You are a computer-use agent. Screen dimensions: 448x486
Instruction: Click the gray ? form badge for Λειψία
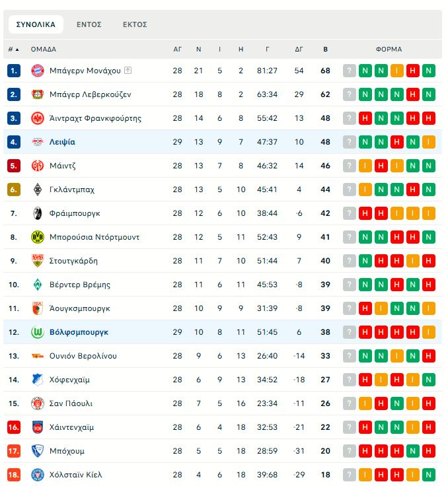click(x=350, y=142)
